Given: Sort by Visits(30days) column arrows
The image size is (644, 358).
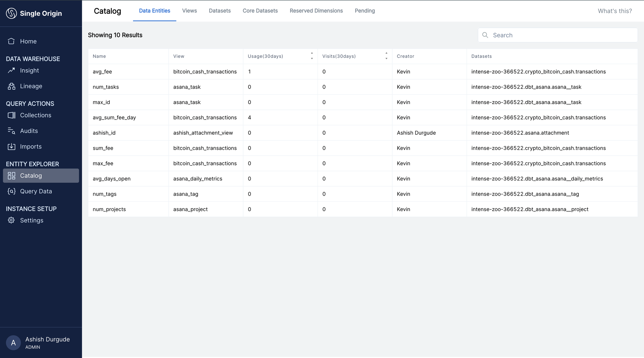Looking at the screenshot, I should point(386,56).
